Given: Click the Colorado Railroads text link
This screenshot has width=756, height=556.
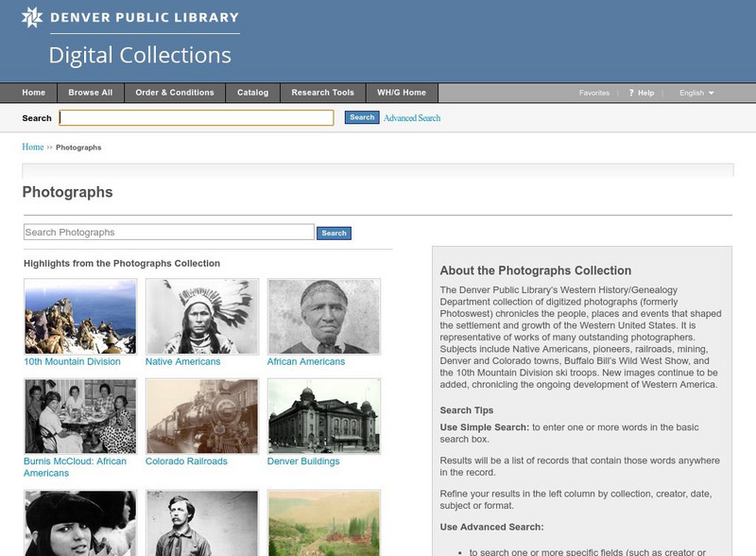Looking at the screenshot, I should click(x=186, y=461).
